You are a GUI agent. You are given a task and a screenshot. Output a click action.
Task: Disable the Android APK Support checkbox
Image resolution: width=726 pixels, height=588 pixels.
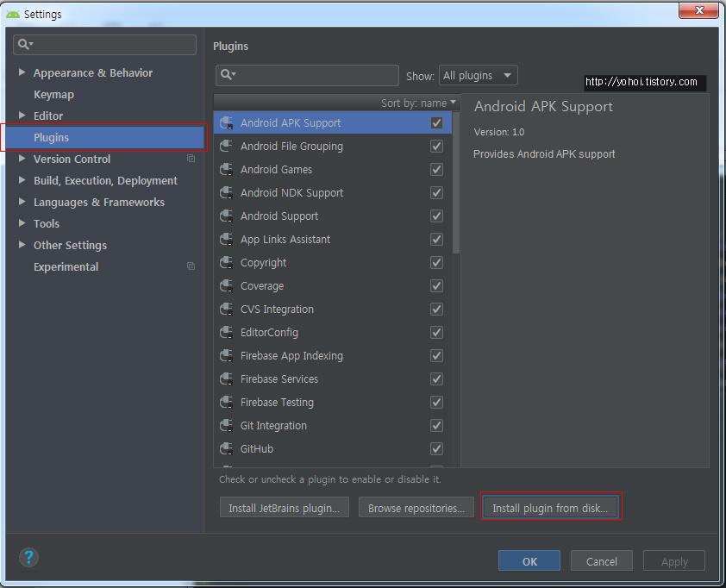pos(436,122)
